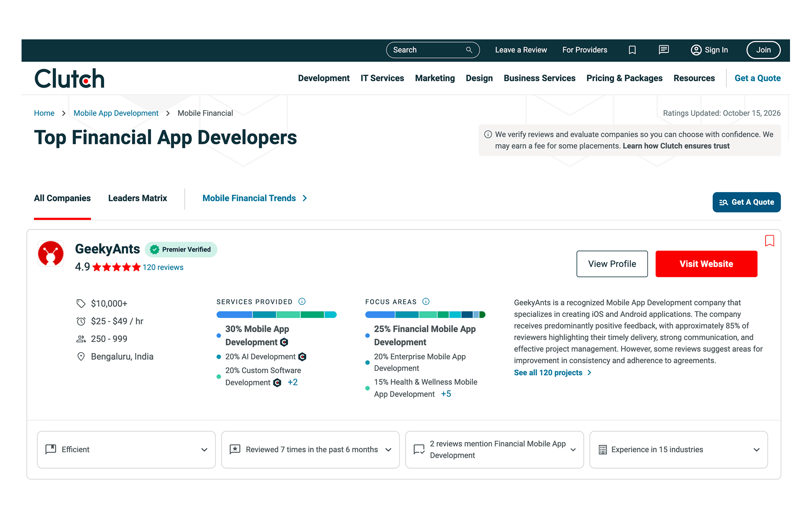Open the Marketing menu

pos(435,78)
